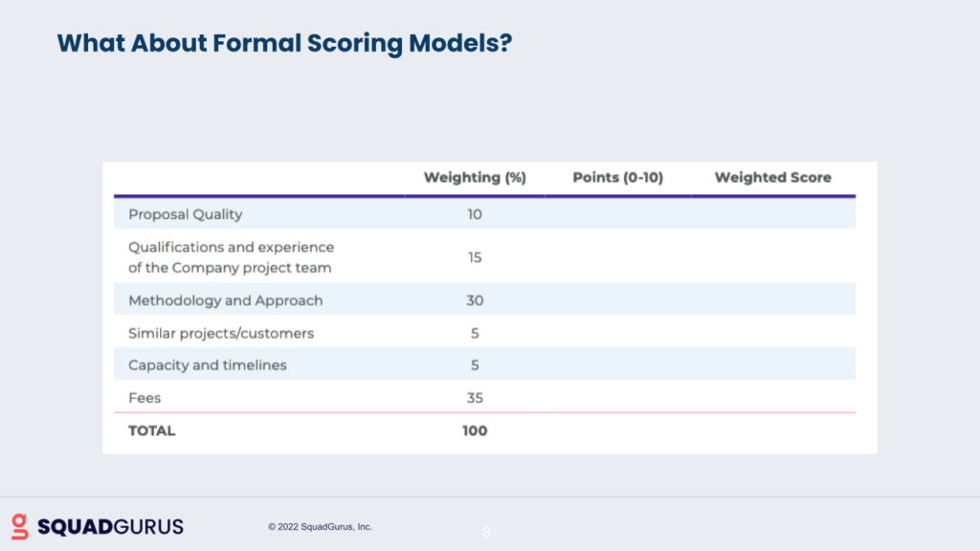Click the Weighting (%) column header
The image size is (980, 551).
(475, 177)
